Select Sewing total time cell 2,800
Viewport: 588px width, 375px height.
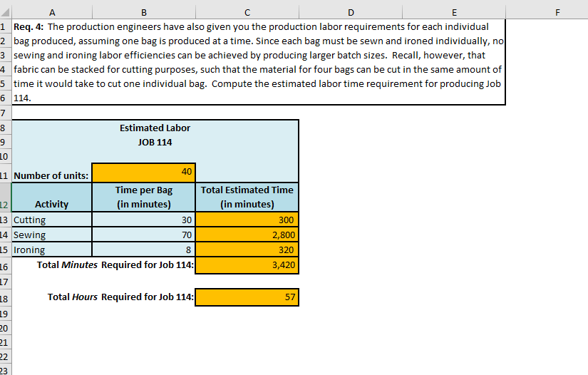pyautogui.click(x=247, y=235)
